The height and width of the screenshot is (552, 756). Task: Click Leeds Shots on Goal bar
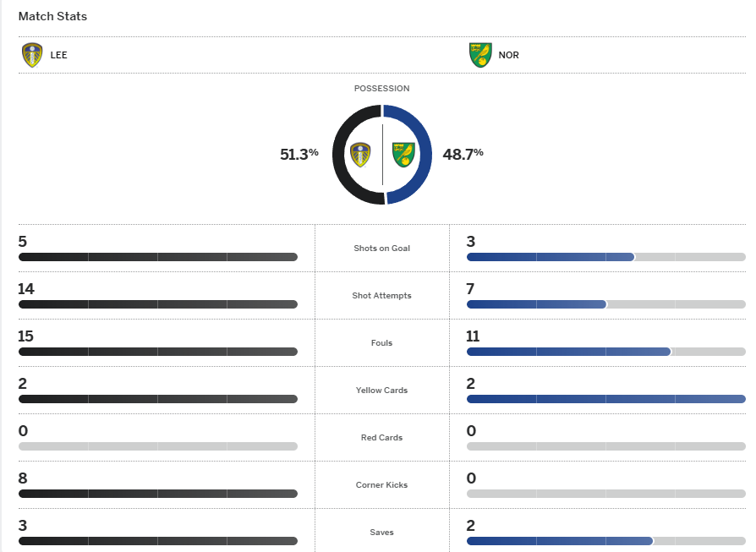point(157,257)
